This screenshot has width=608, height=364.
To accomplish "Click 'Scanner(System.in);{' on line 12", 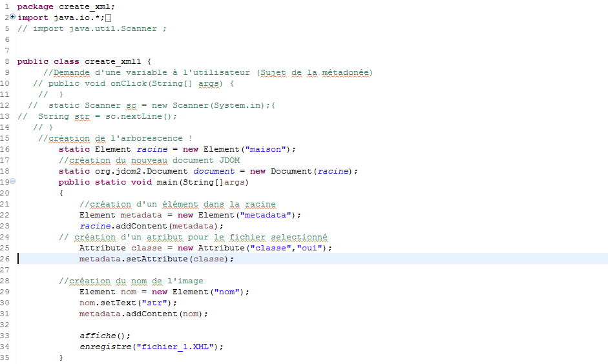I will point(224,105).
